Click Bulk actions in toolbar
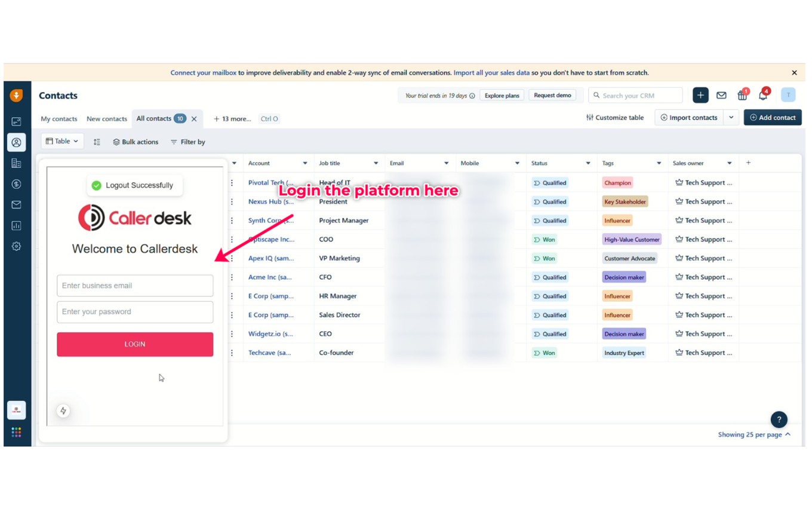 click(x=136, y=142)
